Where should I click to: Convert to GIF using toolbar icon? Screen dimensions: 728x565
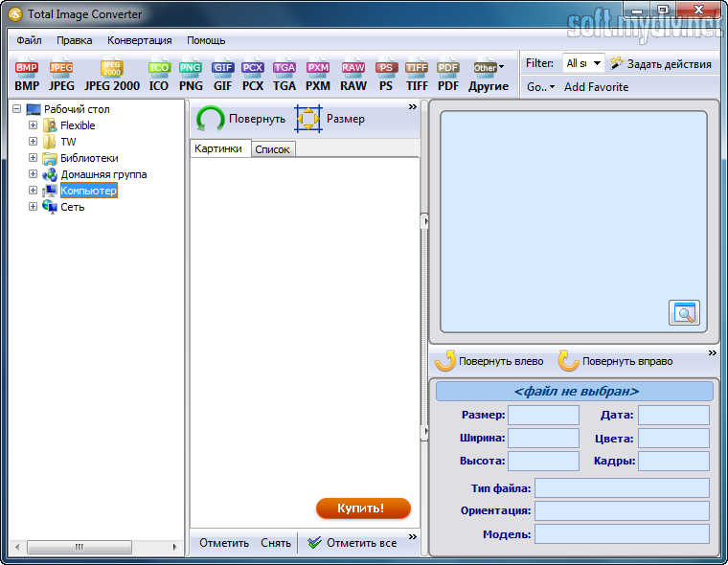tap(223, 76)
